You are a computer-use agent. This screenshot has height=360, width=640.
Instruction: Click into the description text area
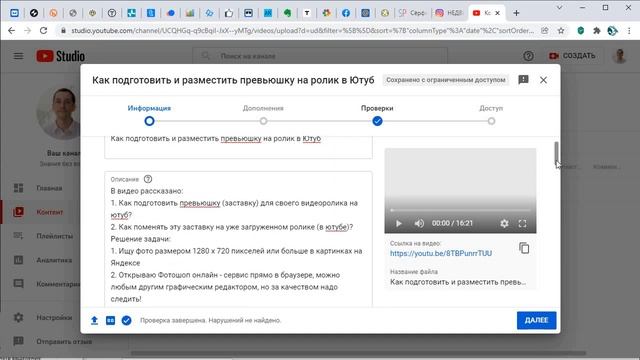[x=238, y=245]
